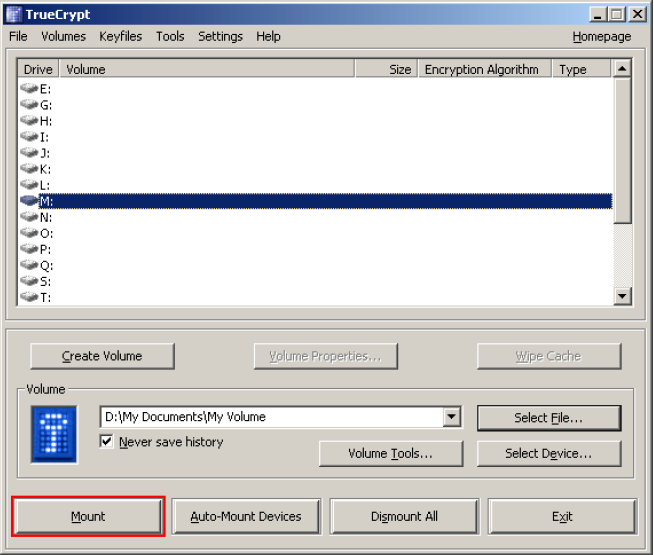Select the E: drive letter text
Screen dimensions: 654x555
point(45,89)
